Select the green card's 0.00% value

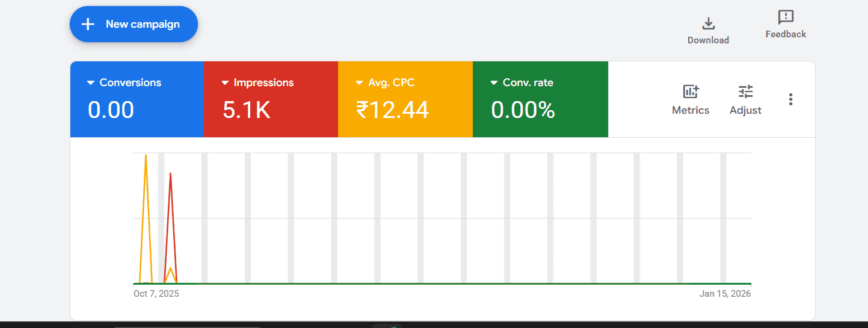523,110
